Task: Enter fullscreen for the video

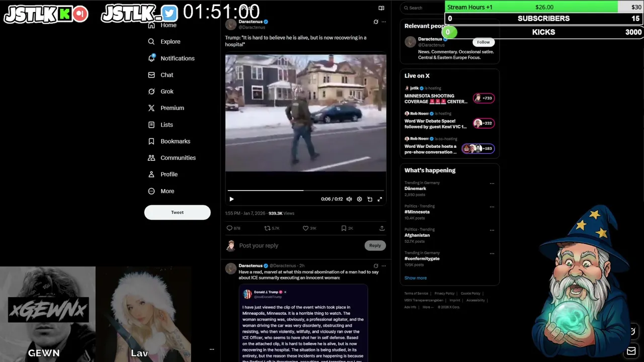Action: tap(380, 199)
